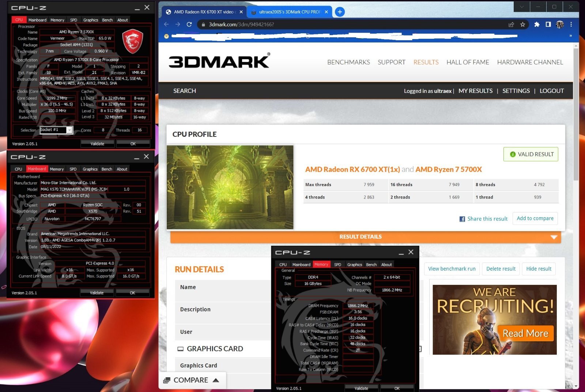
Task: Open HALL OF FAME page
Action: point(468,62)
